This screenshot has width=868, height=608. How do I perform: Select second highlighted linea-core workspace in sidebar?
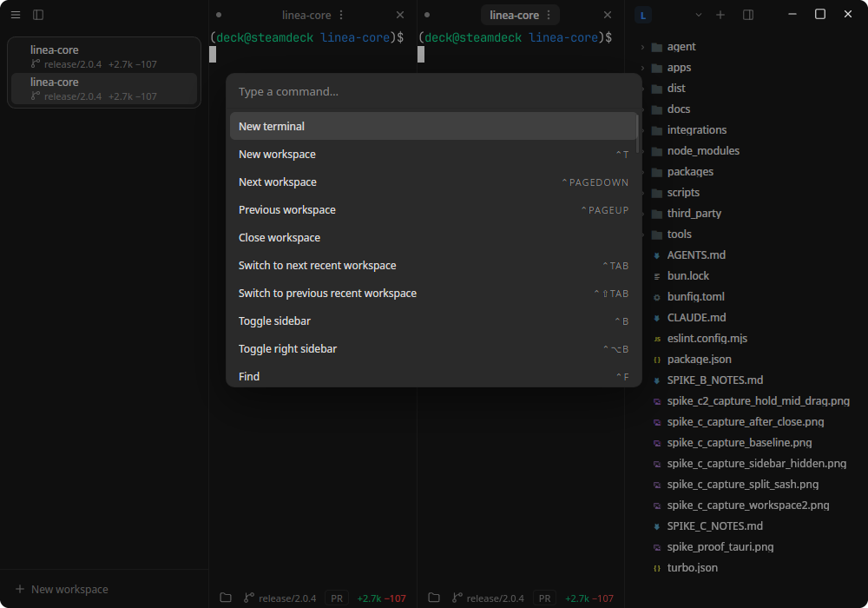pos(104,89)
